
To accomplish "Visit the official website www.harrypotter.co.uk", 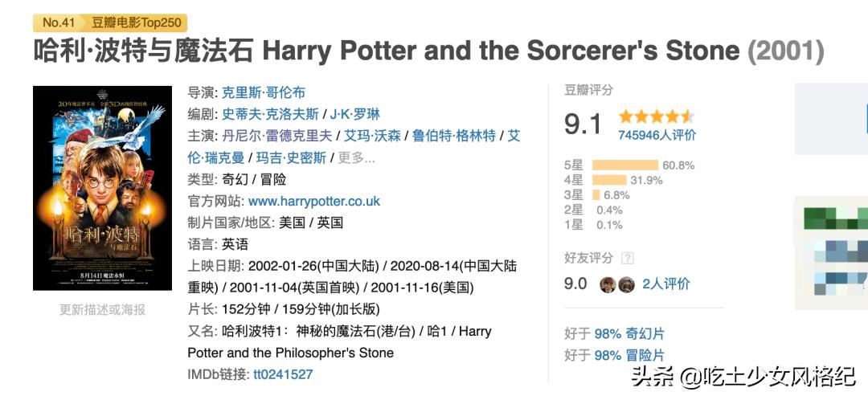I will pos(314,201).
